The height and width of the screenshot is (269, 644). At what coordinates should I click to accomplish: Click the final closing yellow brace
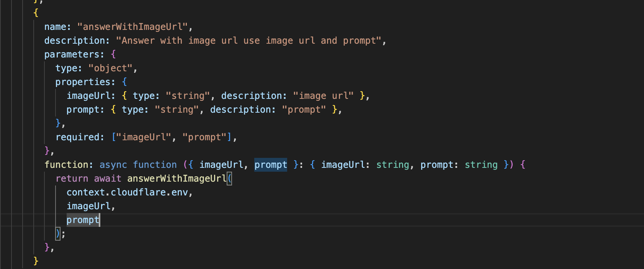click(36, 261)
